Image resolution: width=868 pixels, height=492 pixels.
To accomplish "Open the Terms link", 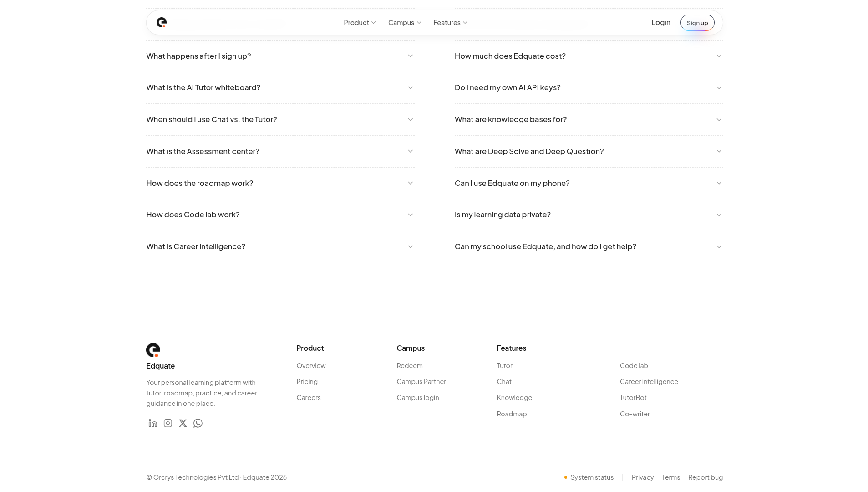I will pos(670,477).
